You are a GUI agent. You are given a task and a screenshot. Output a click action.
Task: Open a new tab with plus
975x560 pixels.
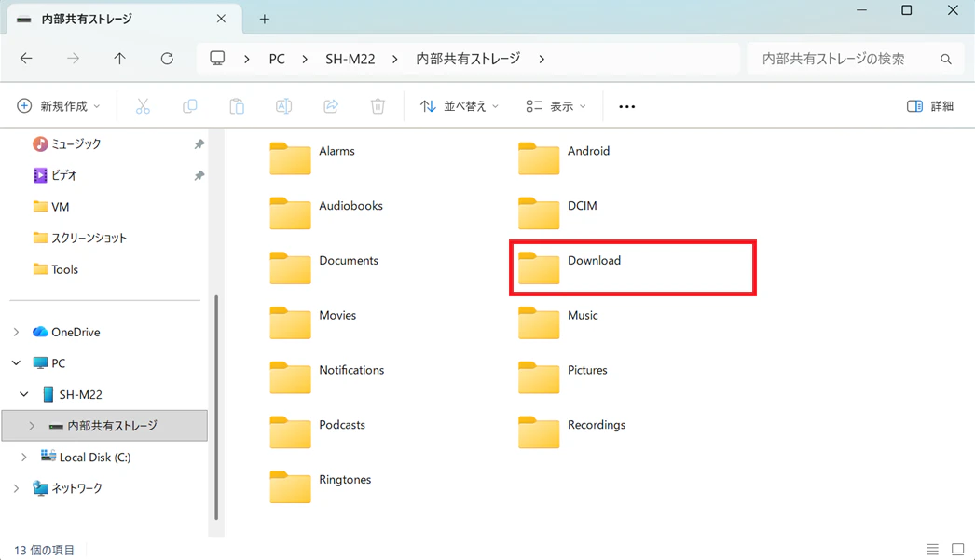point(265,20)
